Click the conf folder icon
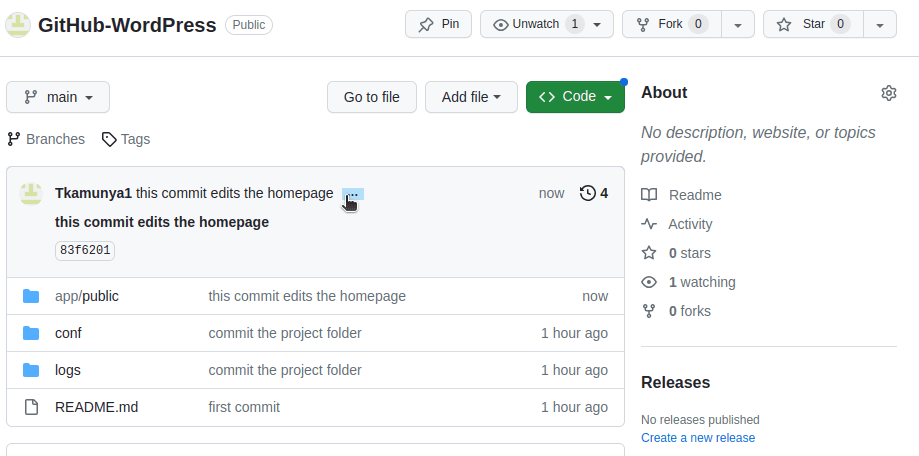The height and width of the screenshot is (456, 919). 31,333
